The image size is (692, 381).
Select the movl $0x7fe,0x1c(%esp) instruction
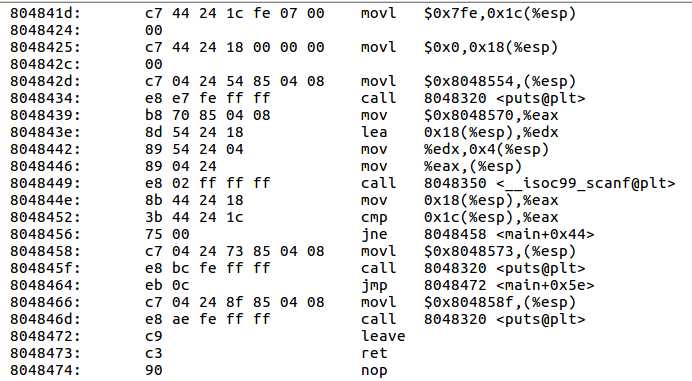[x=468, y=13]
